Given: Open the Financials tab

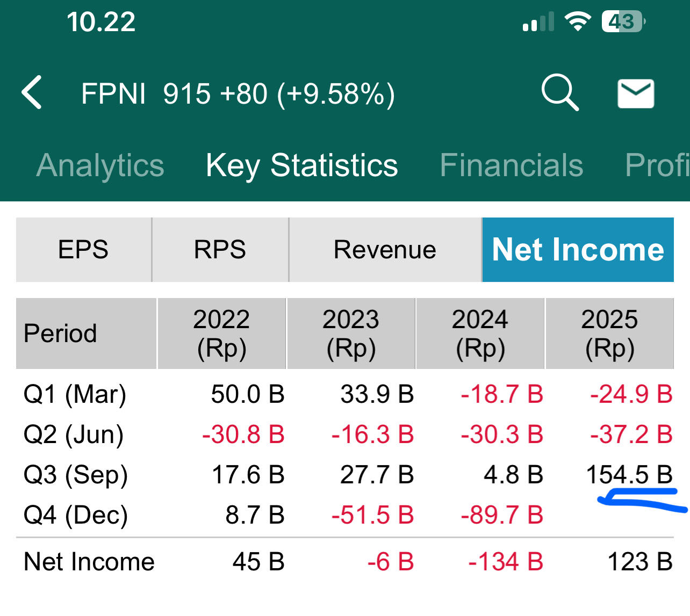Looking at the screenshot, I should coord(511,165).
